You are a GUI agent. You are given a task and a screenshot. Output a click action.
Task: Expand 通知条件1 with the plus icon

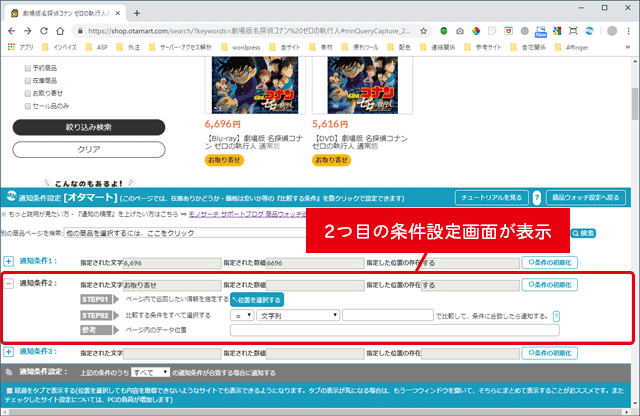coord(9,261)
